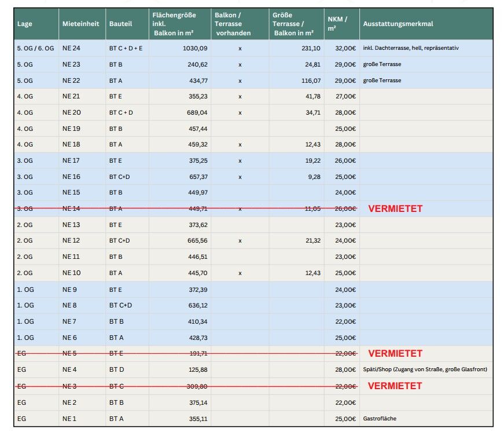504x432 pixels.
Task: Click the "Mieteinheit" column header
Action: 77,24
